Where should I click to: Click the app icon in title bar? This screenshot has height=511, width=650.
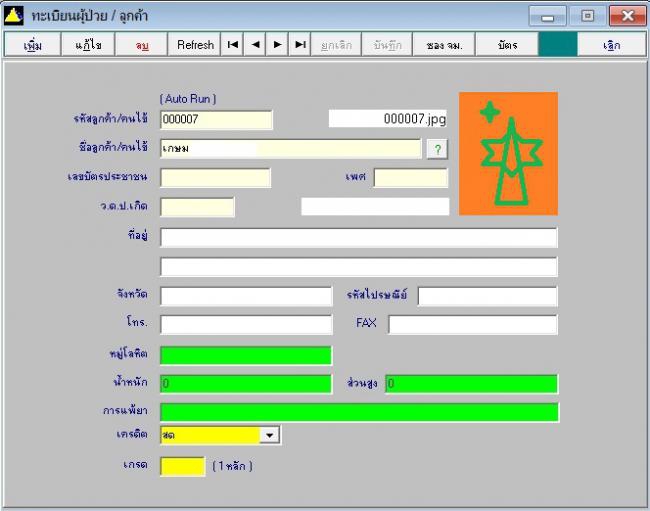coord(13,16)
